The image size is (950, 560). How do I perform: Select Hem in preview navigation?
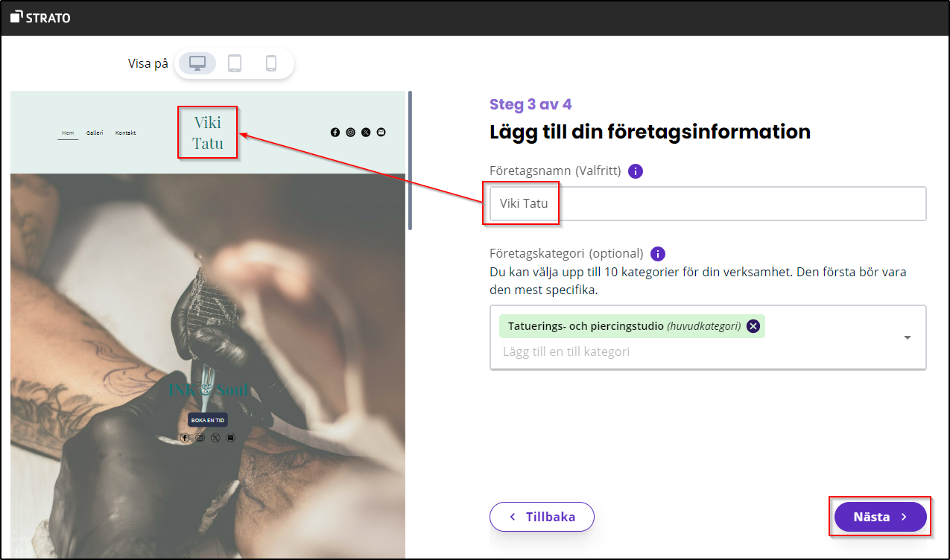68,133
